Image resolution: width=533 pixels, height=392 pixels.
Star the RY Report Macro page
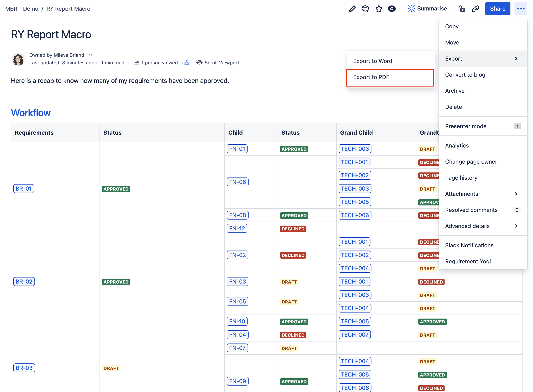pos(379,8)
